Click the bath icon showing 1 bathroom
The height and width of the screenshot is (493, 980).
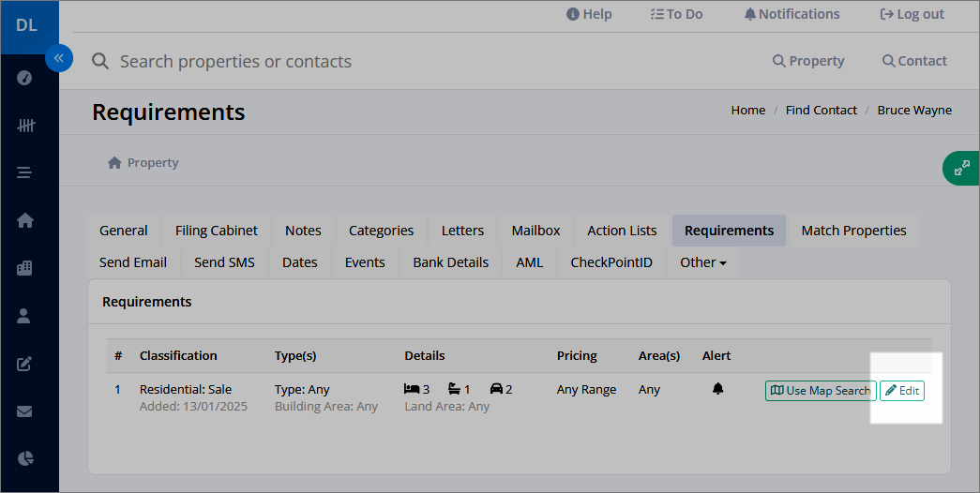(x=455, y=389)
